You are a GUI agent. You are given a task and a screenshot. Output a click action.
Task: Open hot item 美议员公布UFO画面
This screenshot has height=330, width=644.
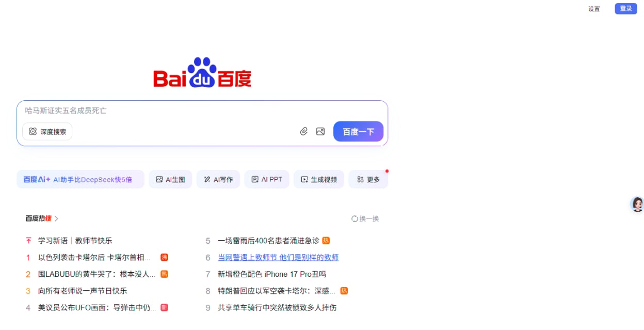point(97,308)
